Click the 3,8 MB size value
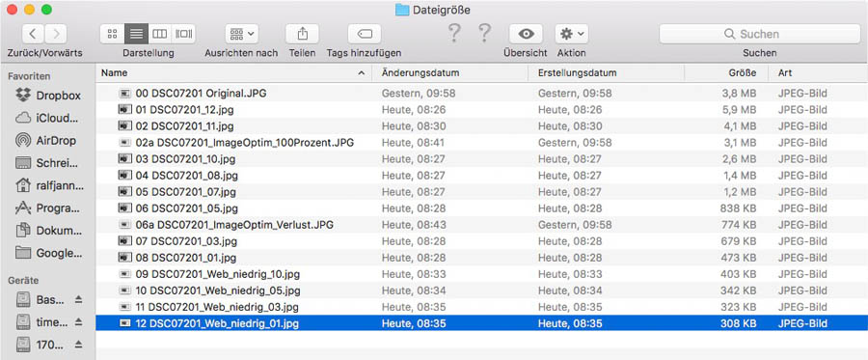 coord(739,94)
